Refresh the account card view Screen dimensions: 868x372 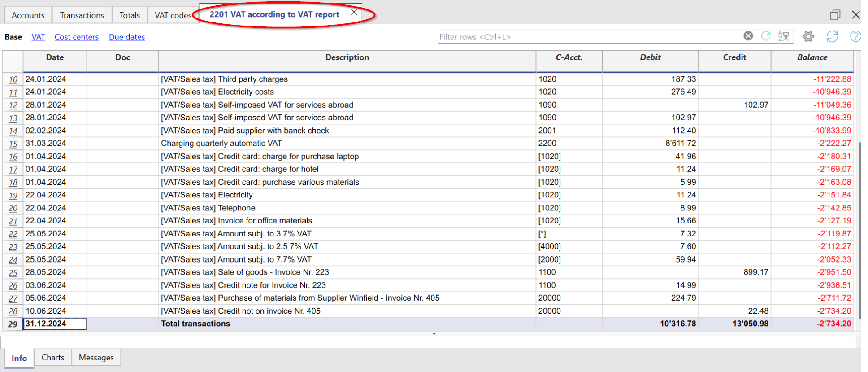tap(832, 36)
